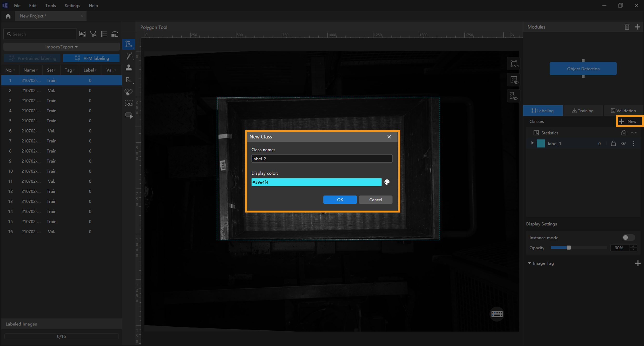Toggle lock on label_1 class

613,144
